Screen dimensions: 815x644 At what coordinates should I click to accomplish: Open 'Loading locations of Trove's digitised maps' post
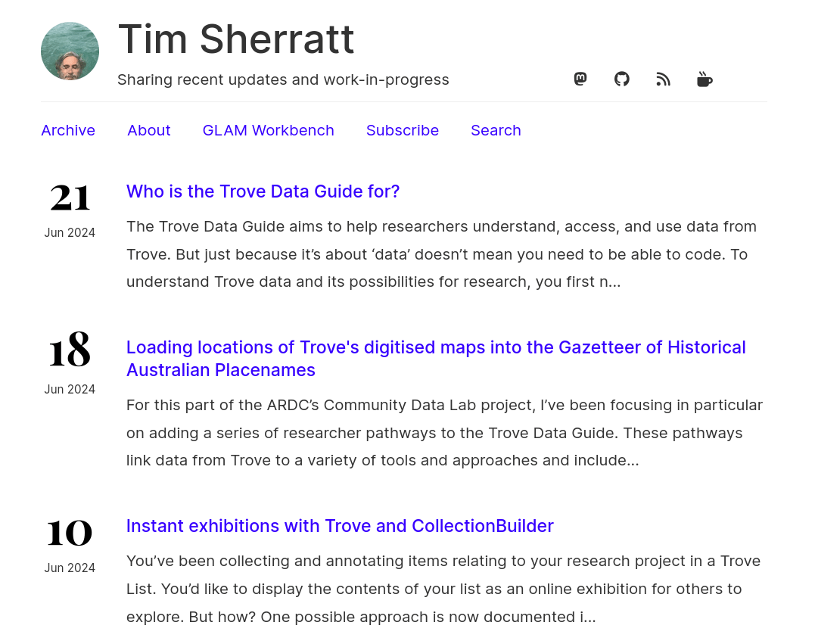(x=436, y=359)
